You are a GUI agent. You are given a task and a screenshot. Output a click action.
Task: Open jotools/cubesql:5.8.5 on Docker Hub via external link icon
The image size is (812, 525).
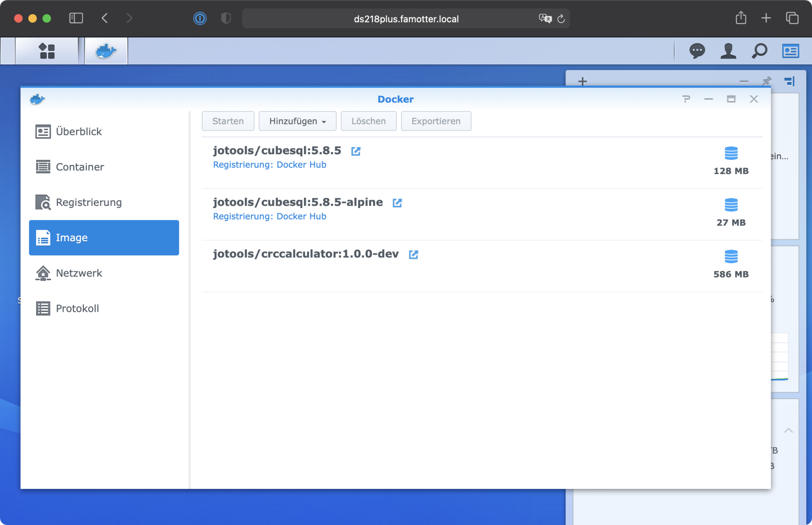point(356,151)
